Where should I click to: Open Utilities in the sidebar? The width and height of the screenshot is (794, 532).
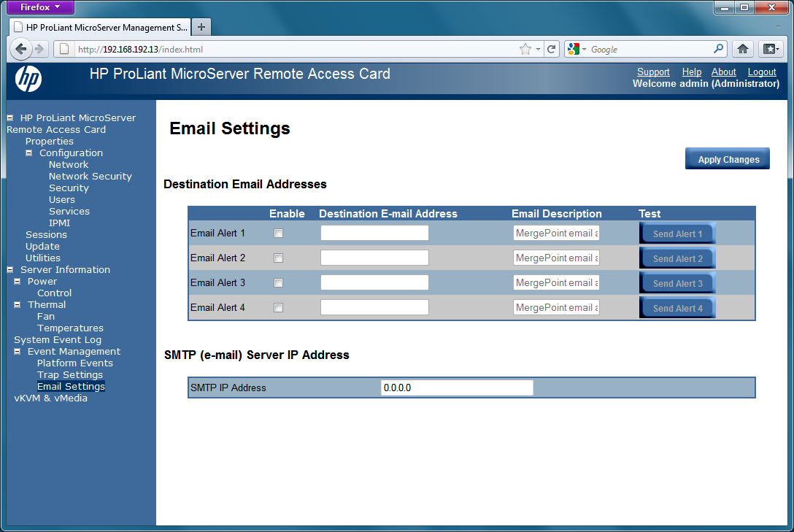tap(42, 258)
